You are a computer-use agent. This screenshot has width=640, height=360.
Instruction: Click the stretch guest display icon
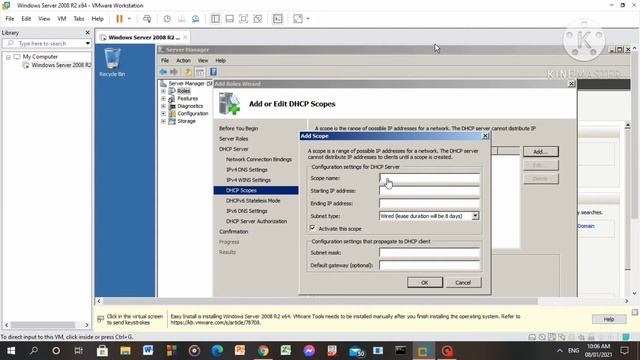tap(298, 19)
